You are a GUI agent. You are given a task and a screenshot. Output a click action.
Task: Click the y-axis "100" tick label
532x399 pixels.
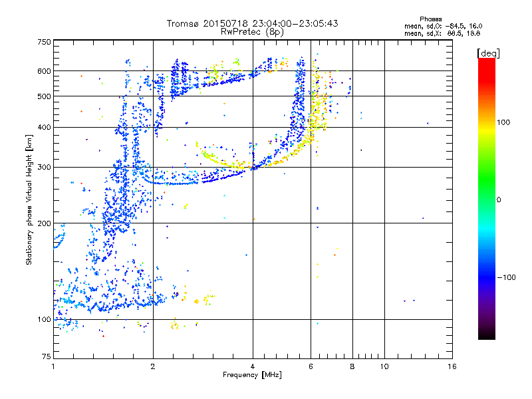[x=44, y=319]
